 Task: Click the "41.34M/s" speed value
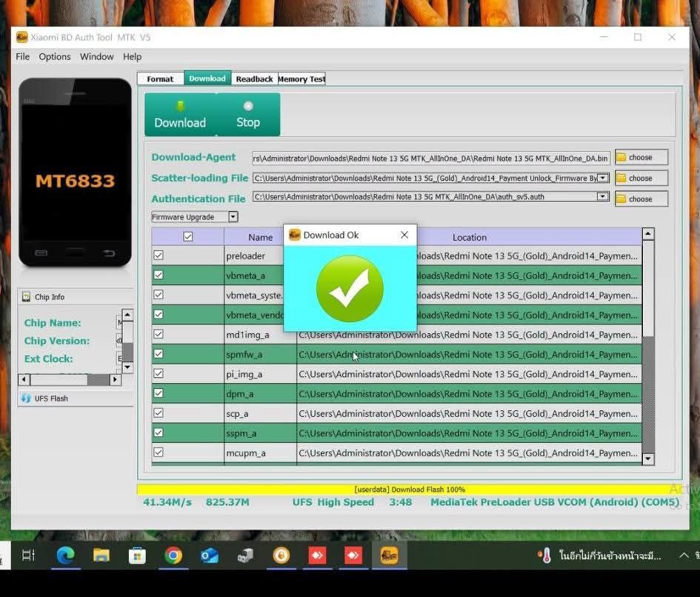(x=167, y=502)
